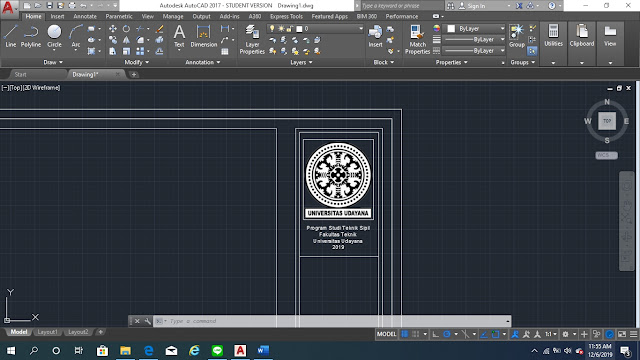Toggle object snap tracking in status bar
The width and height of the screenshot is (640, 360).
tap(484, 334)
